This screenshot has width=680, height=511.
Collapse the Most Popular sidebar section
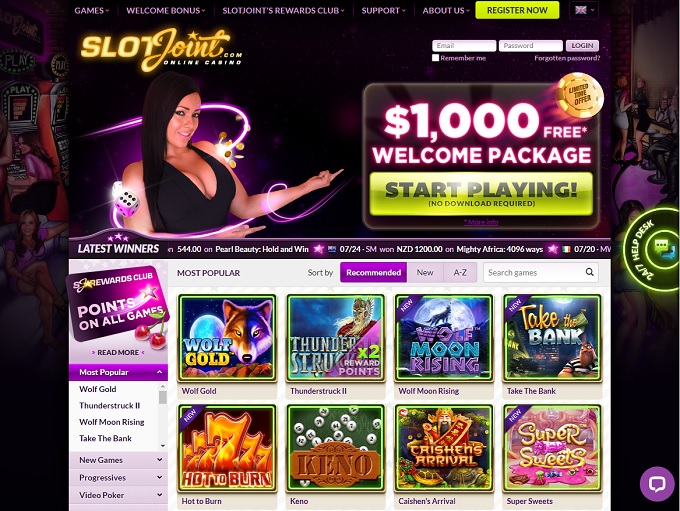pos(118,372)
